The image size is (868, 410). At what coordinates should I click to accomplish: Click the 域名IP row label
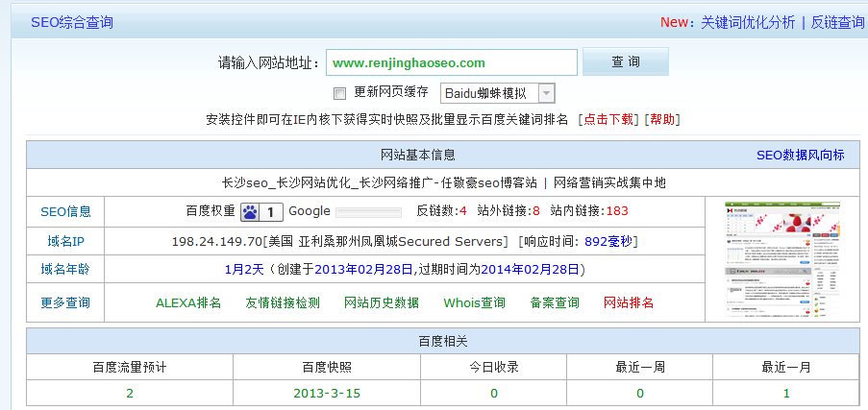click(65, 241)
